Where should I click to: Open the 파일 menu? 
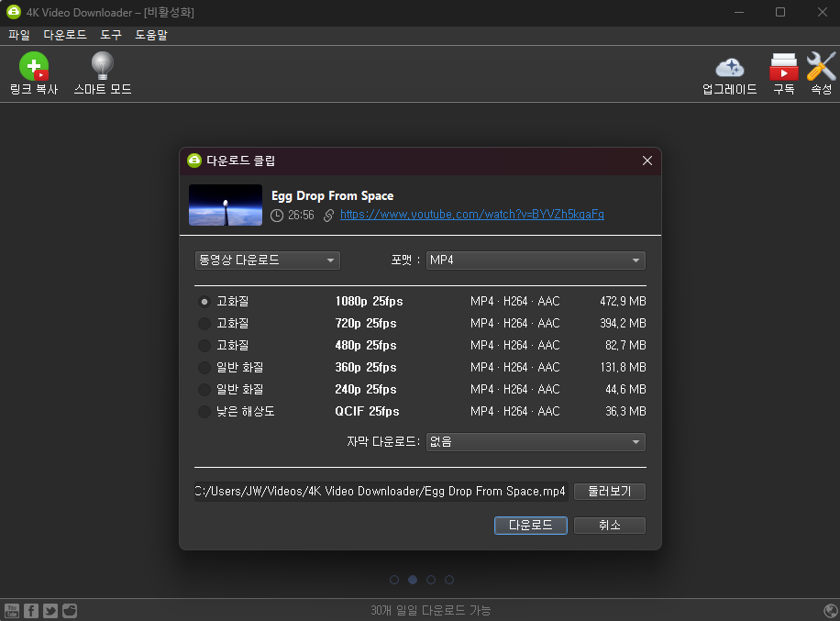point(19,36)
